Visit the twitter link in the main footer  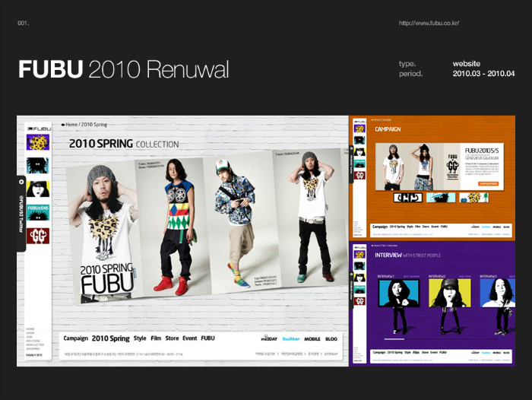291,338
